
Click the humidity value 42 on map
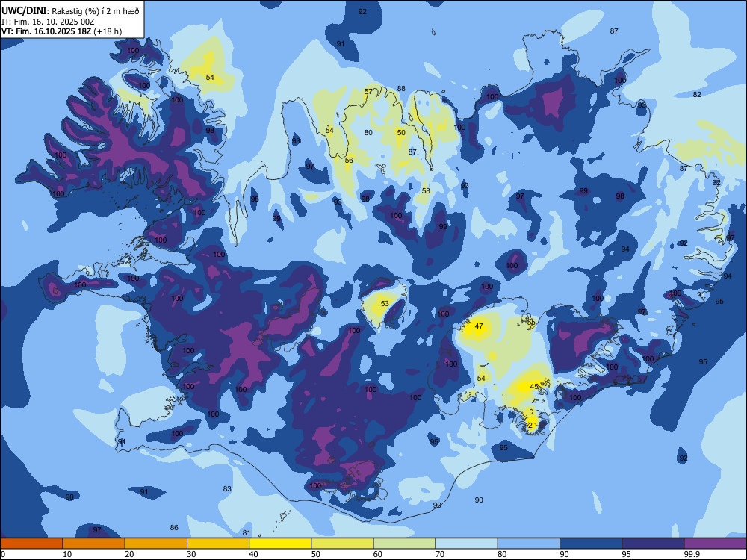[x=528, y=426]
